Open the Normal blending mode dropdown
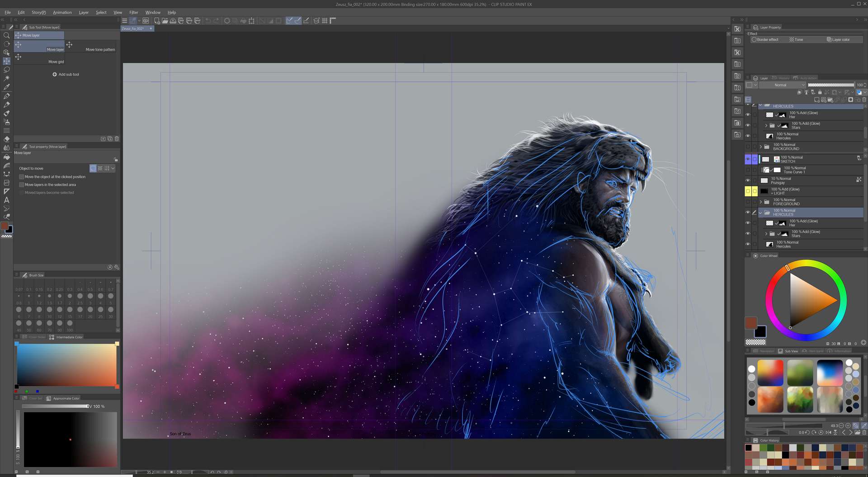This screenshot has width=868, height=477. tap(783, 85)
